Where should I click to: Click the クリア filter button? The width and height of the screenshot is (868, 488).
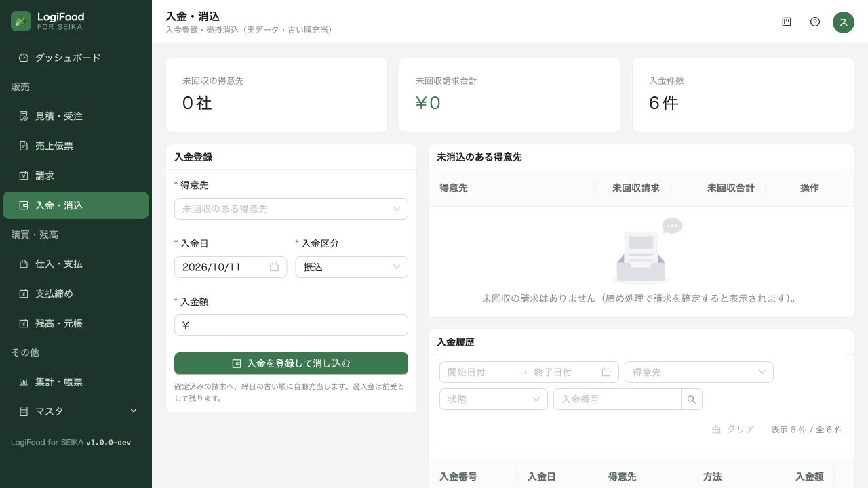(x=733, y=429)
